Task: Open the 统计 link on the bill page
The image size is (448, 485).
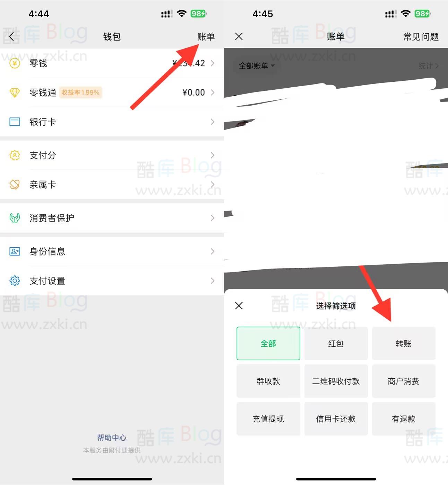Action: click(x=428, y=66)
